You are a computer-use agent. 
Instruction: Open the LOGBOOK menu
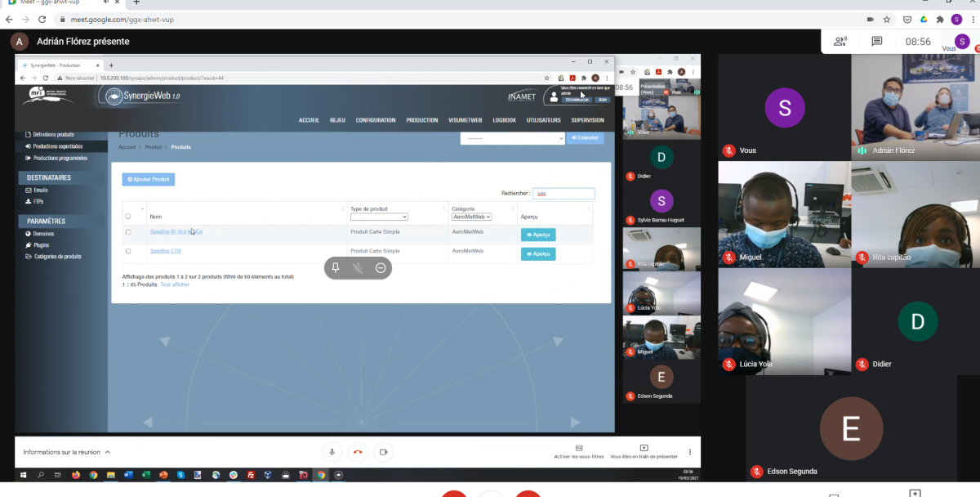[x=505, y=120]
